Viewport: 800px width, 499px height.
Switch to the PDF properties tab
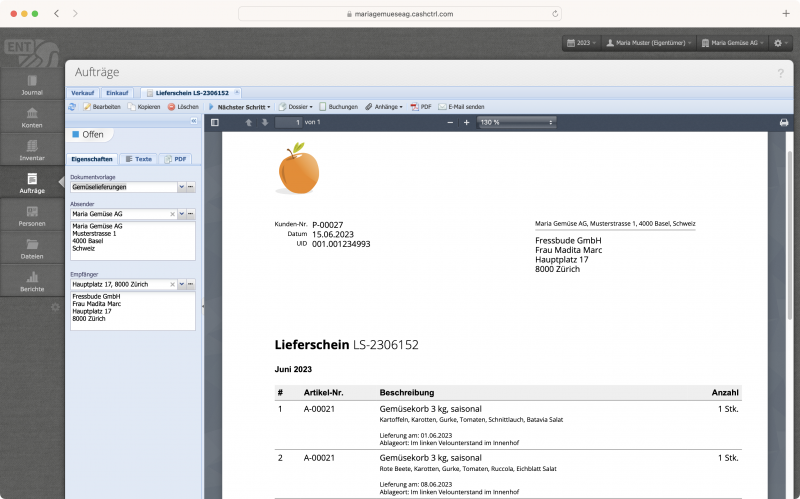point(175,159)
